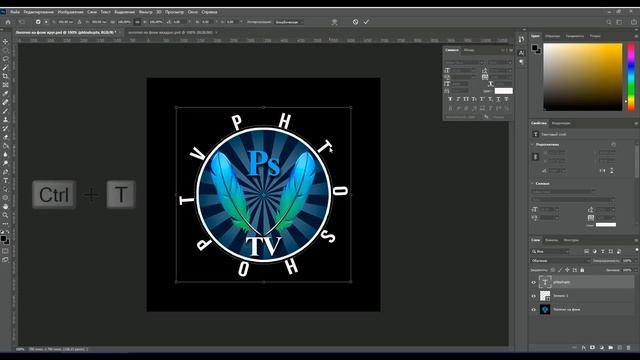640x360 pixels.
Task: Flip vertically in Properties panel
Action: pos(612,171)
